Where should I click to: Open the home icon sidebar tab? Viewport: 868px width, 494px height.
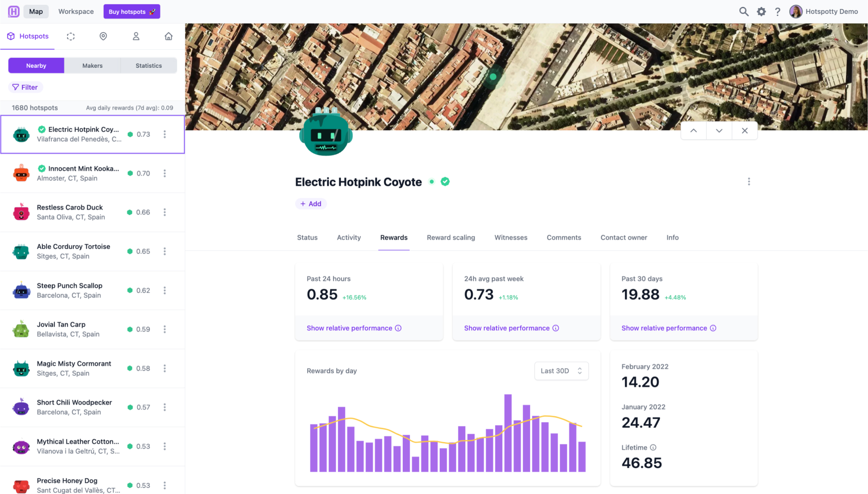point(169,36)
